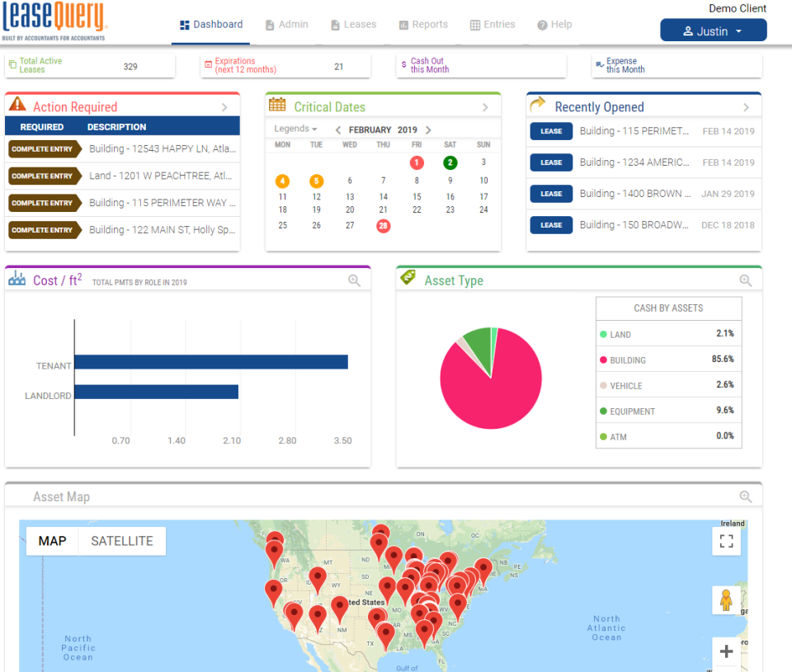Zoom the Cost / ft² chart with its magnifier
Viewport: 792px width, 672px height.
pos(355,280)
